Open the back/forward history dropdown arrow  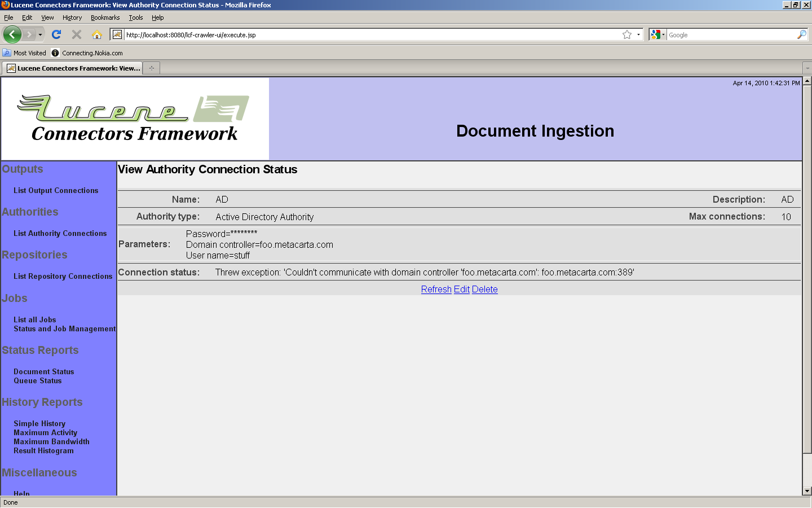point(40,34)
